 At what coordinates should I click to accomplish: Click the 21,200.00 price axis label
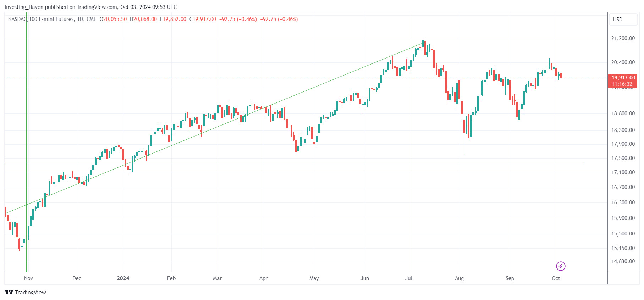(623, 38)
